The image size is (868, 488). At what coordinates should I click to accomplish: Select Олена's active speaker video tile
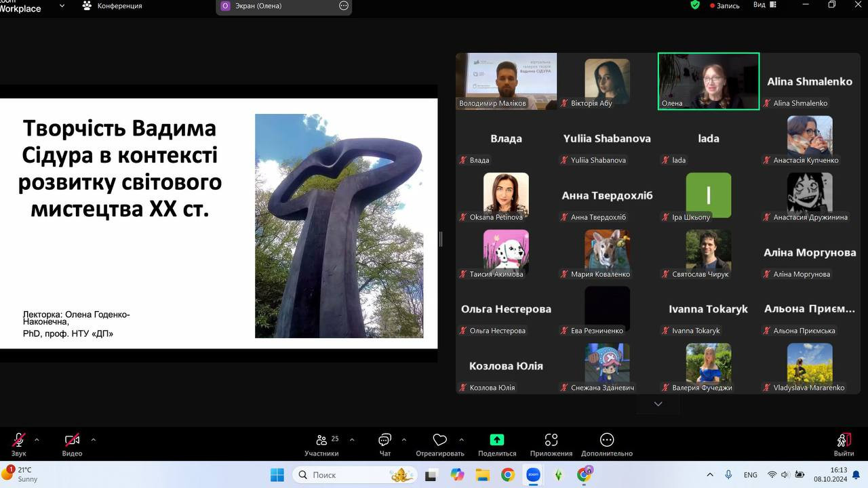[x=708, y=81]
